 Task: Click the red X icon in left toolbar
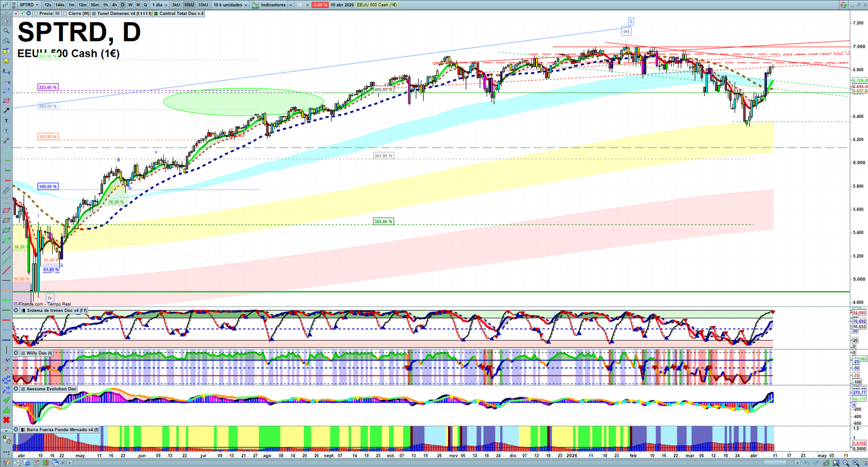[6, 420]
